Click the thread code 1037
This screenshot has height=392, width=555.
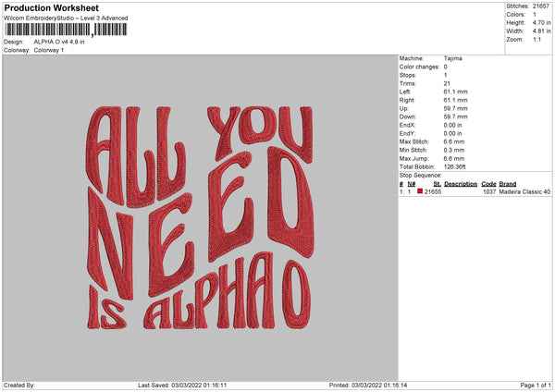pyautogui.click(x=489, y=191)
